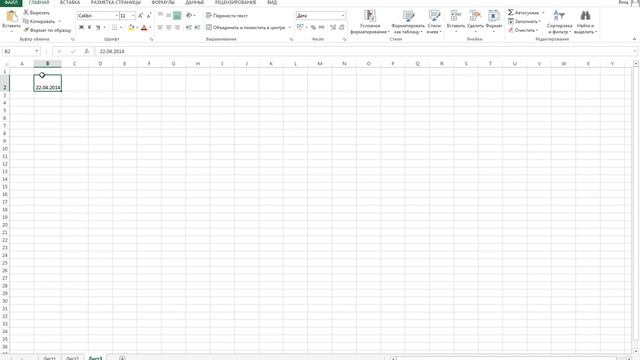640x360 pixels.
Task: Add a new sheet with plus button
Action: (x=122, y=358)
